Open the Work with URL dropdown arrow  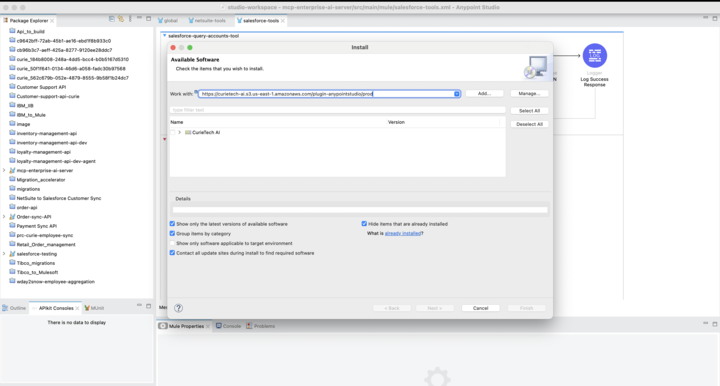(456, 94)
